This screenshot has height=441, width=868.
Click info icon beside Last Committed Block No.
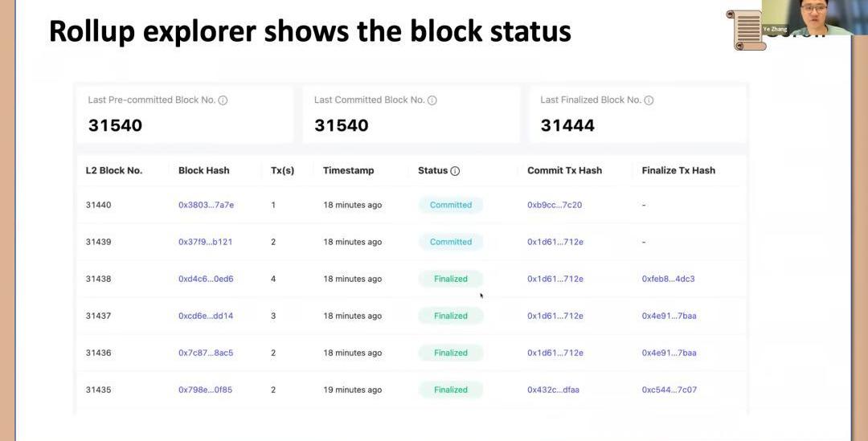pos(432,100)
